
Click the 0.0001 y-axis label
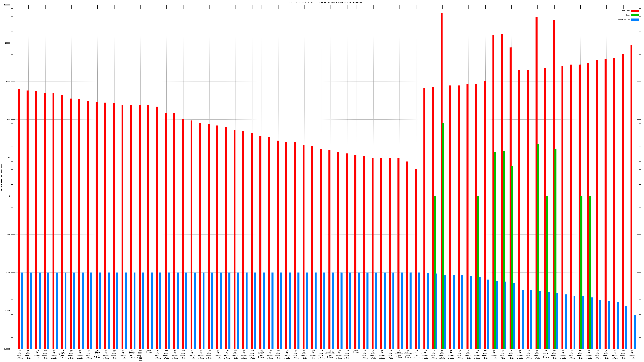coord(7,349)
